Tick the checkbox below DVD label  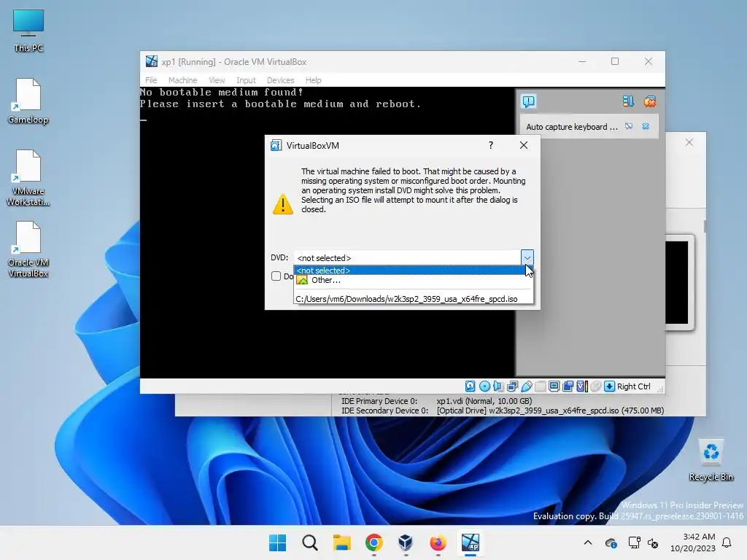[x=276, y=276]
